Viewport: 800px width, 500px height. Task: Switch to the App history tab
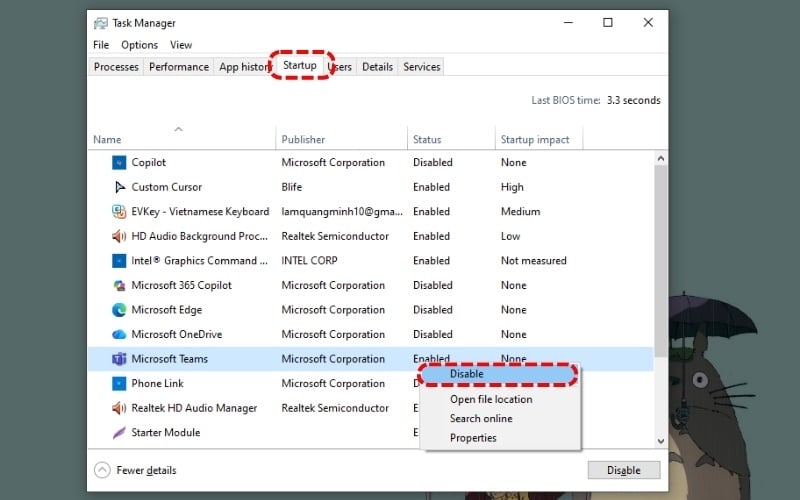244,67
